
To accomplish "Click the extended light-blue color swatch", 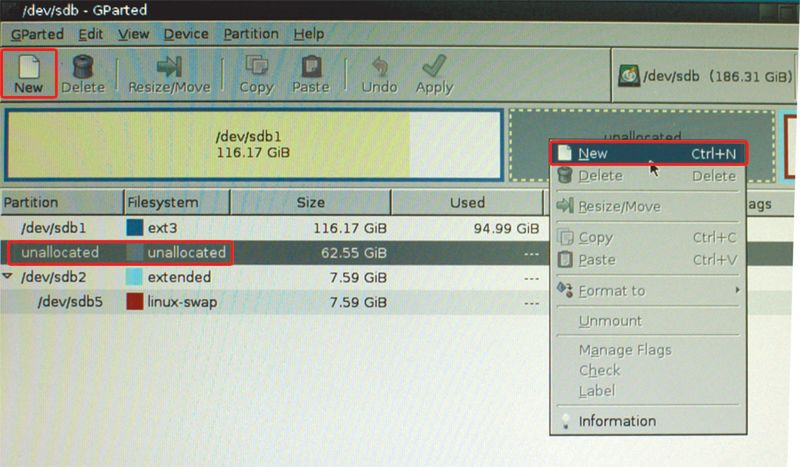I will coord(135,277).
